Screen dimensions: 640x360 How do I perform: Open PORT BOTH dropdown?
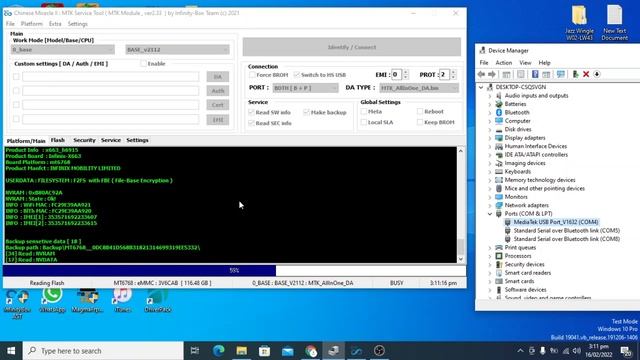[305, 88]
